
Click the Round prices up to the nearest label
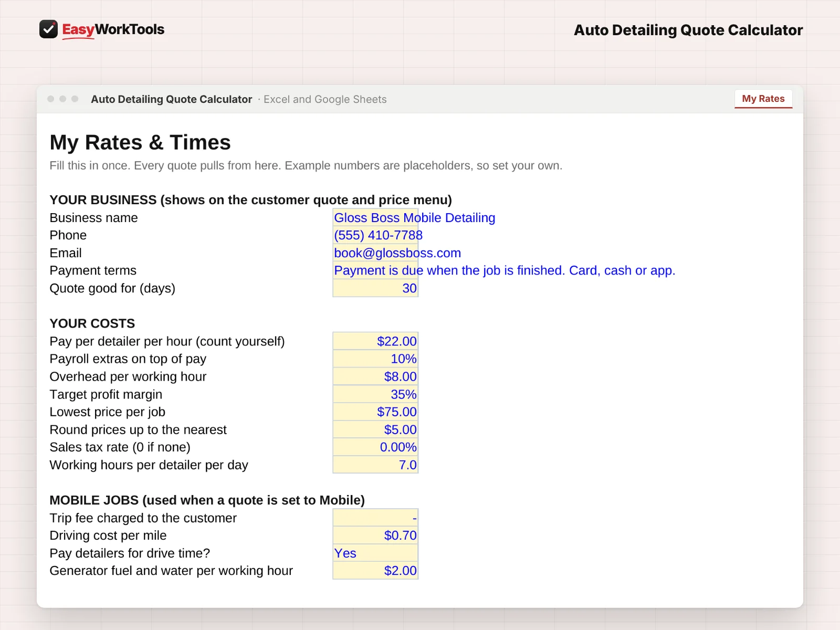click(x=138, y=429)
